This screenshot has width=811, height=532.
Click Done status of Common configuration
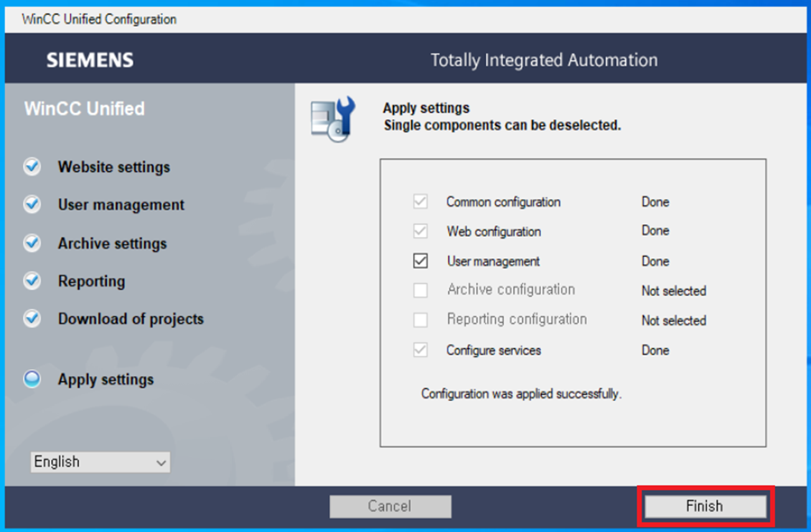tap(655, 202)
